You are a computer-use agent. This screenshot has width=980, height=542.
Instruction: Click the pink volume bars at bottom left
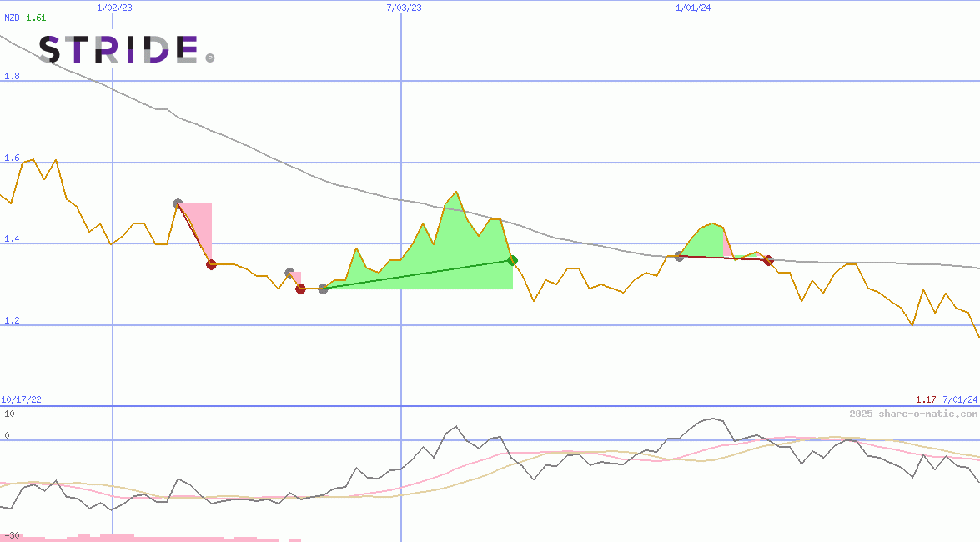pyautogui.click(x=83, y=538)
